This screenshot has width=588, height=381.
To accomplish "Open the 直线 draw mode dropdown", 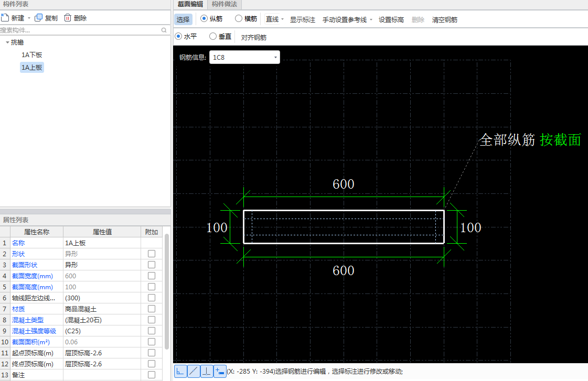I will click(x=282, y=19).
